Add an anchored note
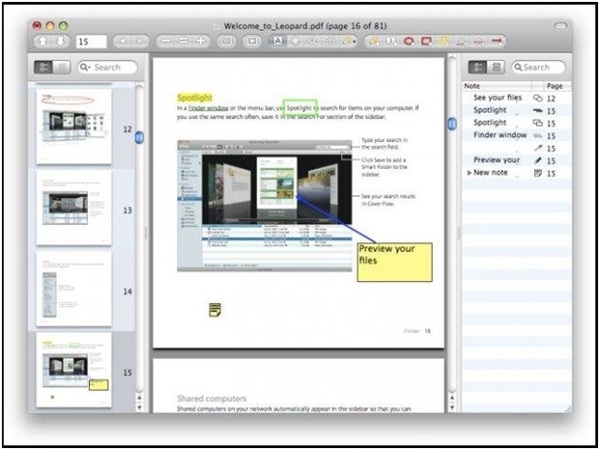Image resolution: width=600 pixels, height=450 pixels. tap(391, 41)
